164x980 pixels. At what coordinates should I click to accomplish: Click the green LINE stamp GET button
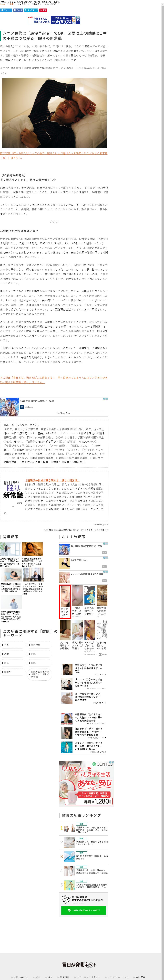[x=83, y=910]
